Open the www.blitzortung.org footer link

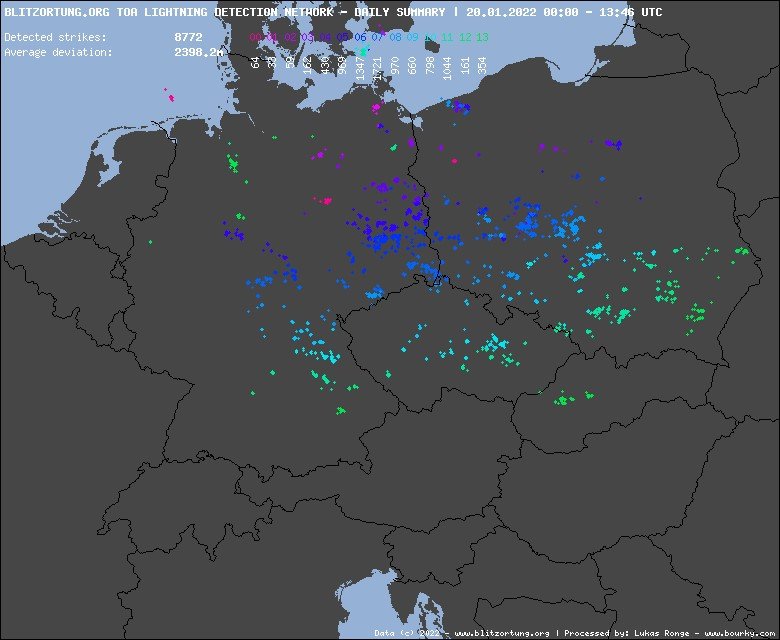pos(501,633)
